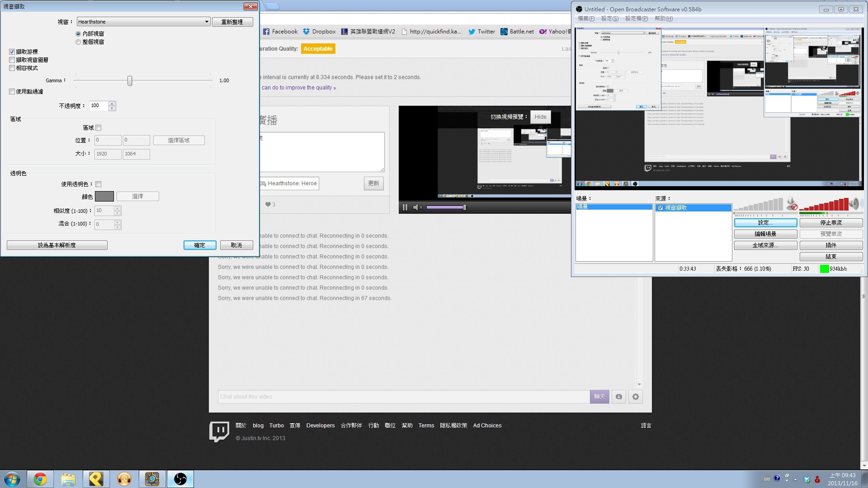Click the Dropbox tray icon

tap(807, 479)
